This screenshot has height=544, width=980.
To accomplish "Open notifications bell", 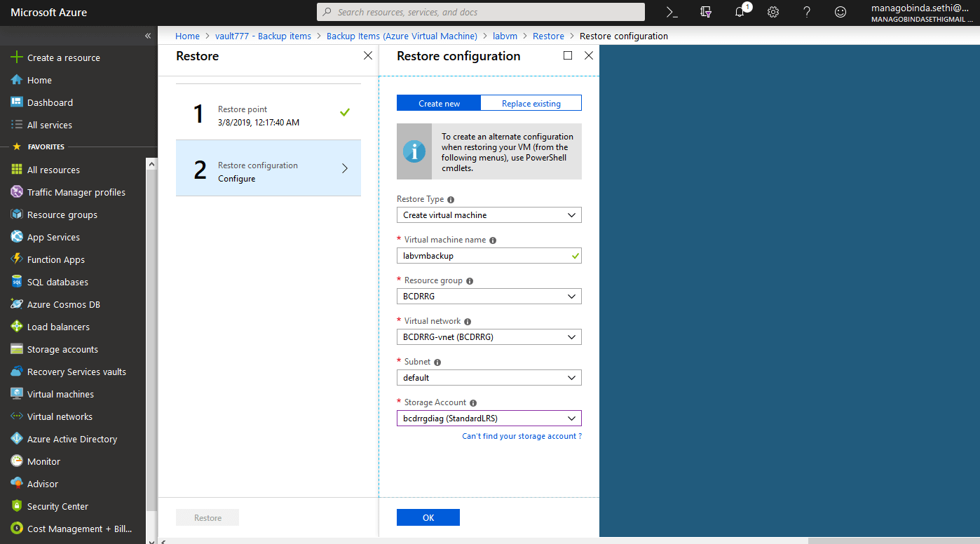I will tap(740, 12).
